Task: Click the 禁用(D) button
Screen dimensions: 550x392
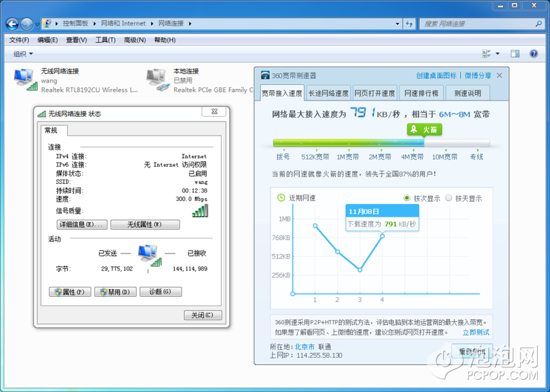Action: click(x=115, y=292)
